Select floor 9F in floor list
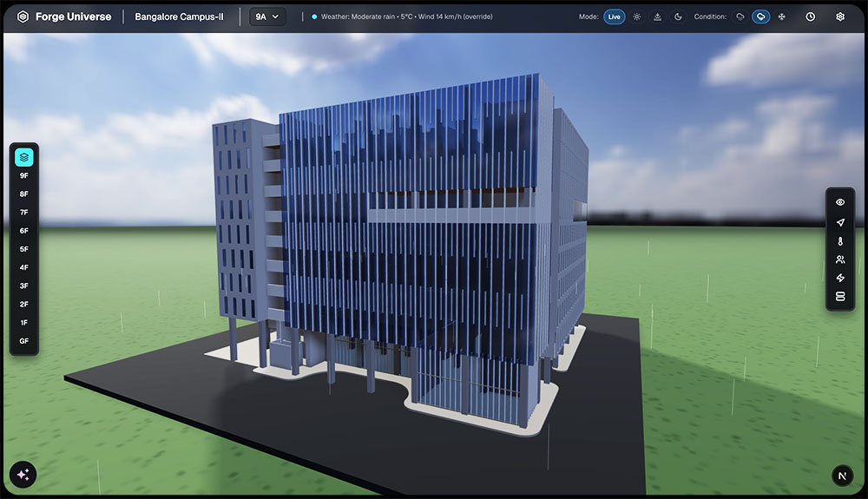The height and width of the screenshot is (499, 868). [24, 175]
